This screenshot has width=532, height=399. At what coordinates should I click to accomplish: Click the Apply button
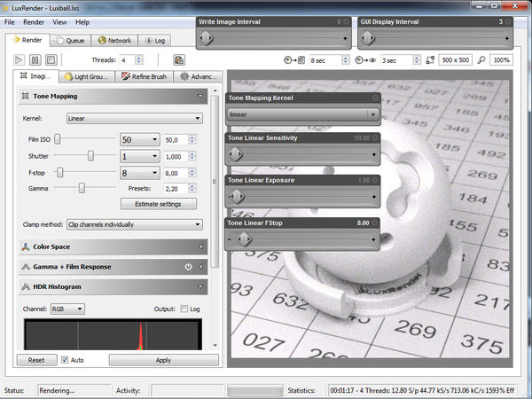point(163,360)
